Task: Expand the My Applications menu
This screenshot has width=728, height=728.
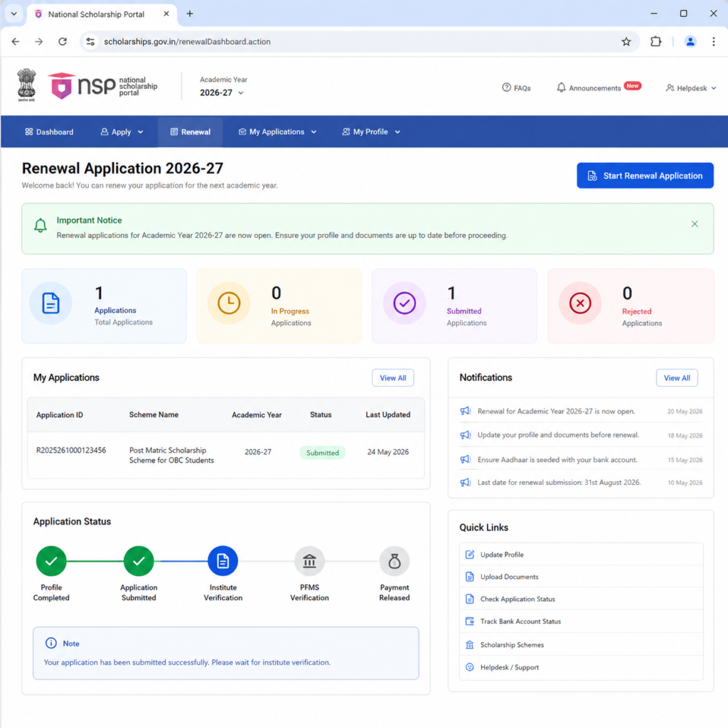Action: point(278,132)
